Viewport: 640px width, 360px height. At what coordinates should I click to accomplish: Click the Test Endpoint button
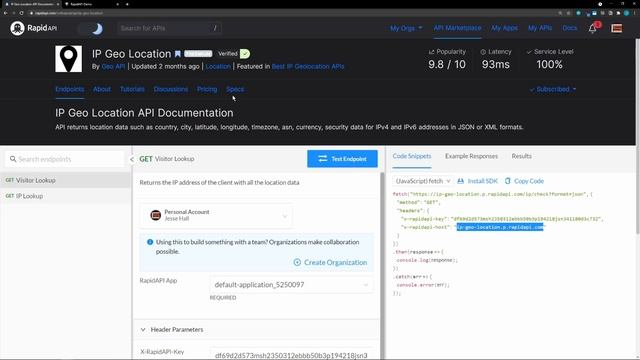(x=342, y=159)
